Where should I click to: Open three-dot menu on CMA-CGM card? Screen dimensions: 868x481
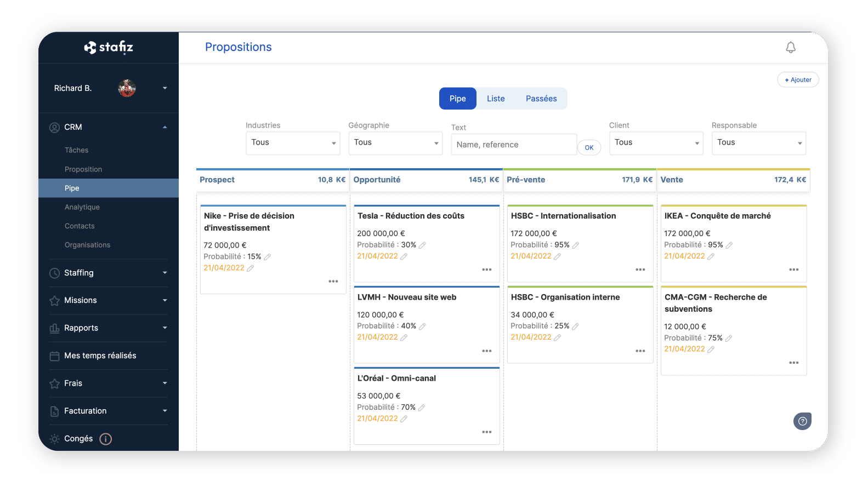793,363
